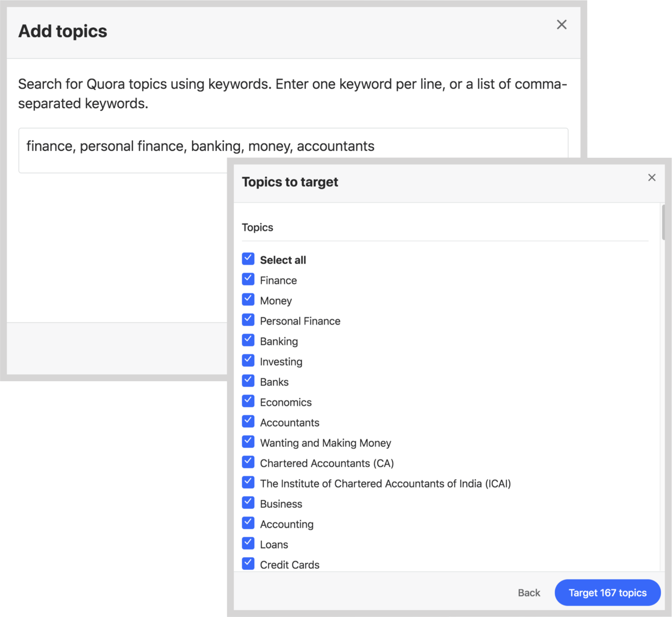This screenshot has height=617, width=672.
Task: Close the Topics to target dialog
Action: (x=652, y=178)
